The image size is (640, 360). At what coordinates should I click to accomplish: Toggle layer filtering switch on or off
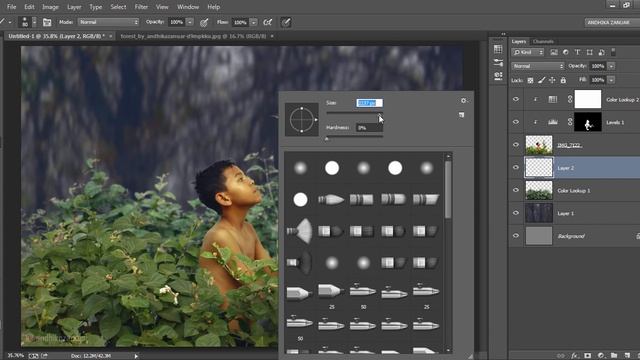[x=613, y=52]
